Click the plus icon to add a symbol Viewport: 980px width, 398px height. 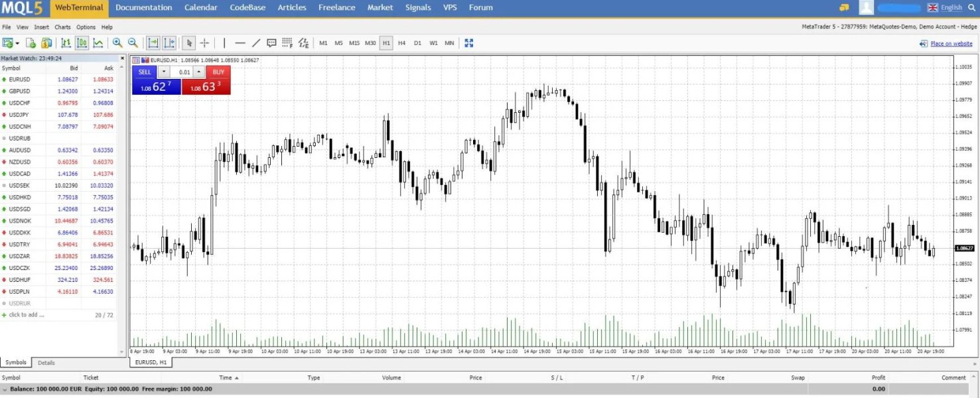tap(4, 315)
